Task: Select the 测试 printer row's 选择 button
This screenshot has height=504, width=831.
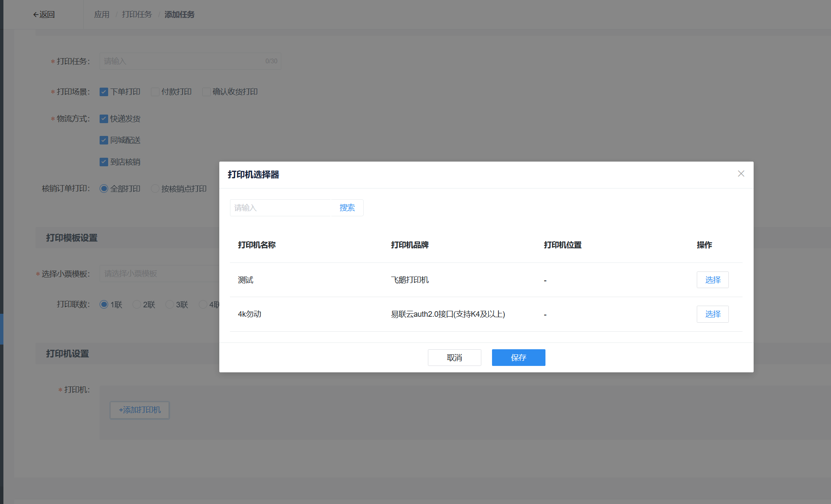Action: 712,280
